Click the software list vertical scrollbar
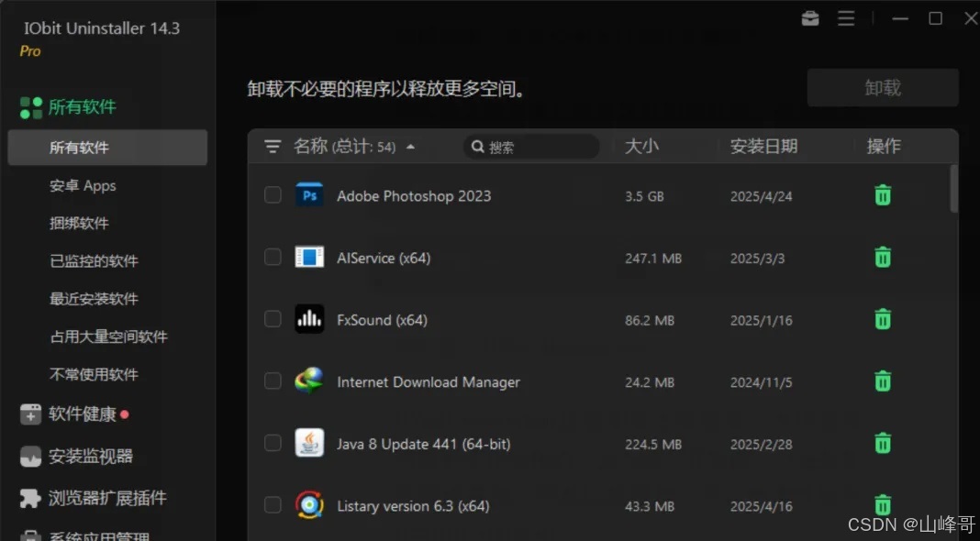This screenshot has width=980, height=541. click(953, 189)
